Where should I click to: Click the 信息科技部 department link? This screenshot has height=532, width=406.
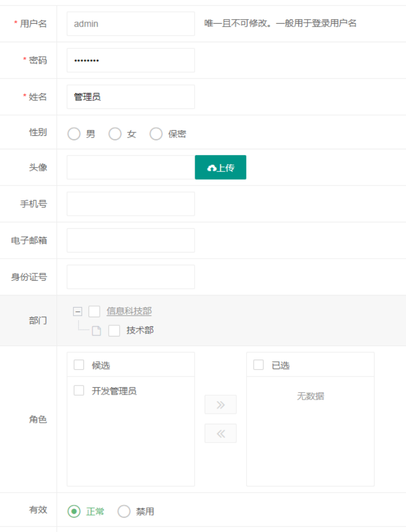click(x=129, y=311)
